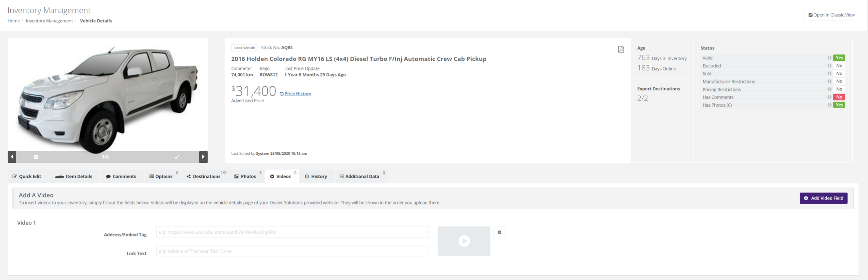868x280 pixels.
Task: Click info icon next to Valid status
Action: coord(829,58)
